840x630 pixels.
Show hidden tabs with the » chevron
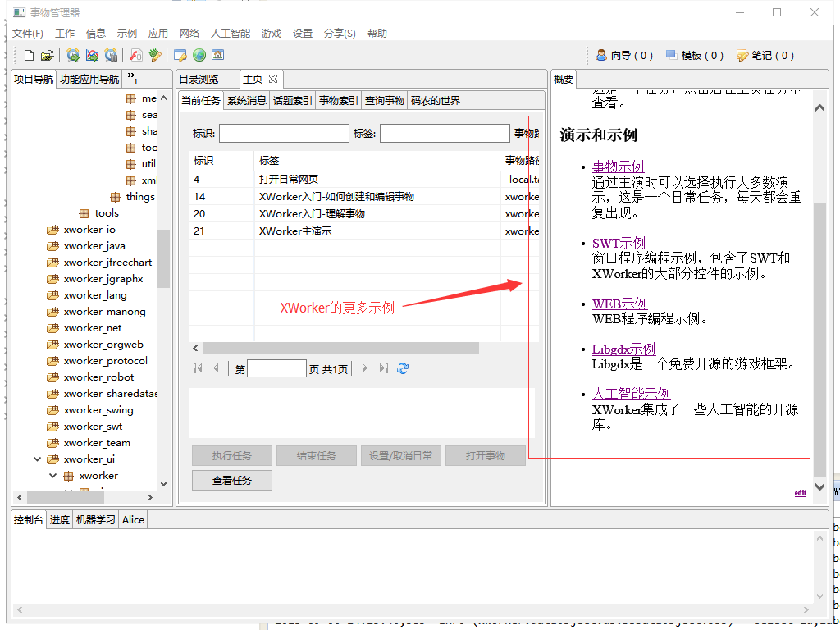(132, 78)
